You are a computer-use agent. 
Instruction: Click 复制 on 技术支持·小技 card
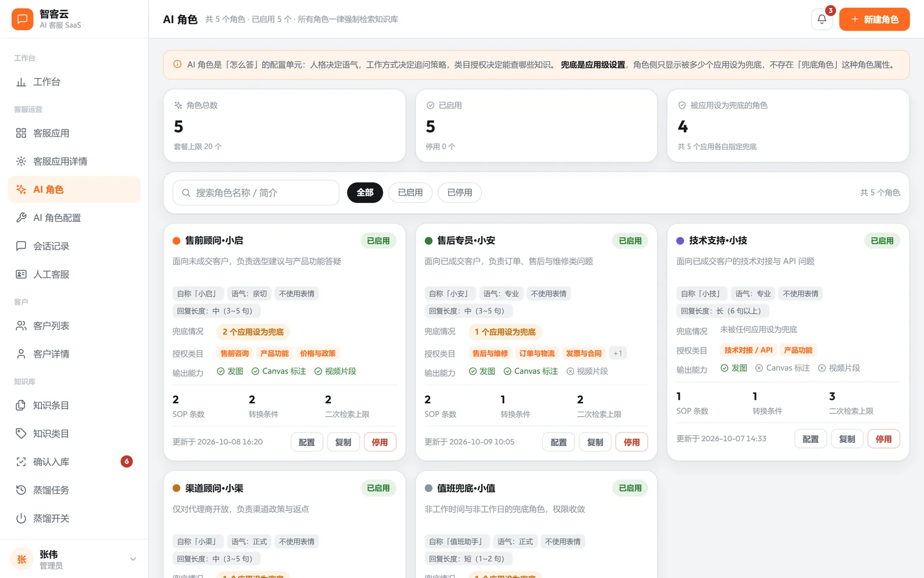(x=847, y=439)
